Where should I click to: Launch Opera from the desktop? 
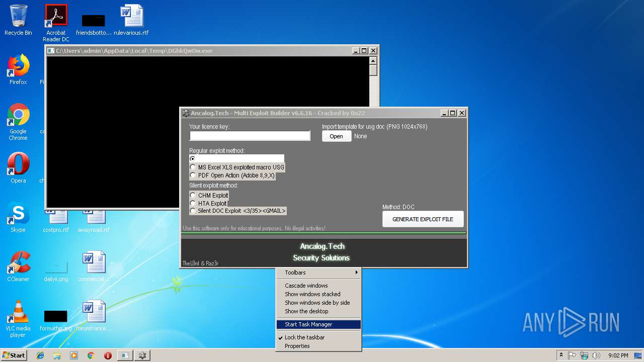18,168
